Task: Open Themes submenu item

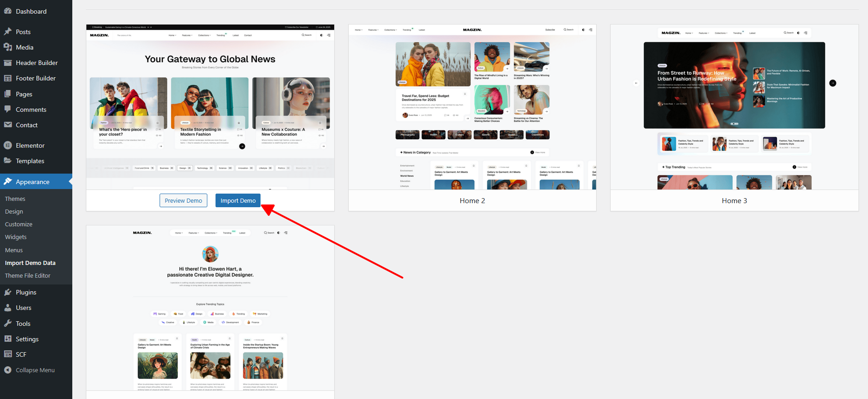Action: point(15,199)
